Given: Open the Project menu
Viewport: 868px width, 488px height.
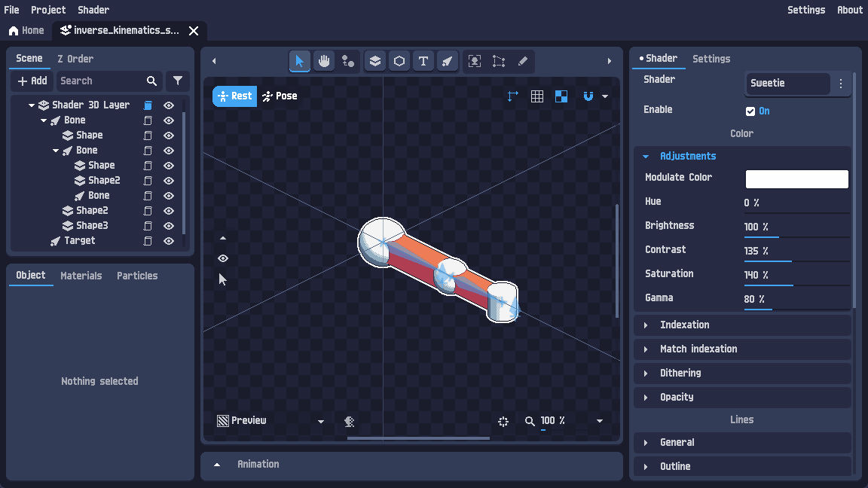Looking at the screenshot, I should pyautogui.click(x=48, y=10).
